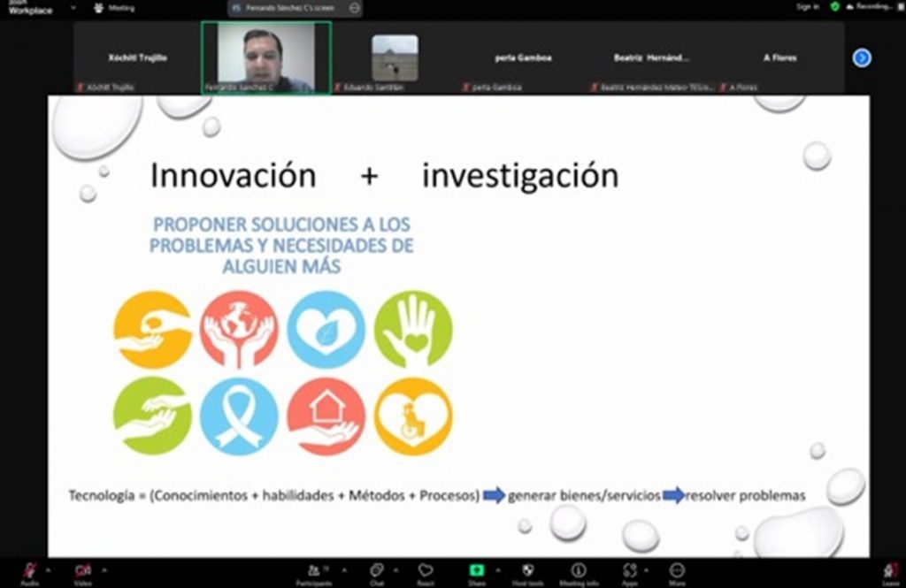The width and height of the screenshot is (906, 588).
Task: Click the Leave meeting button
Action: pyautogui.click(x=890, y=571)
